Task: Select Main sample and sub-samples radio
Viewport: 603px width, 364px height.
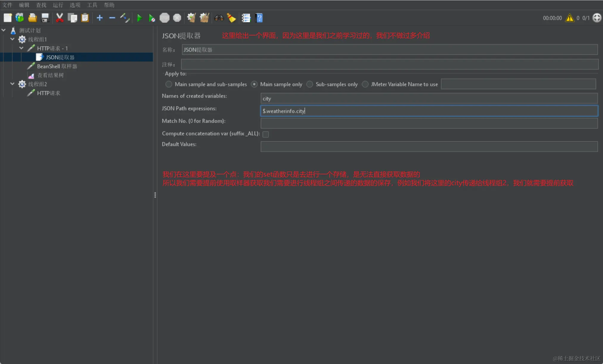Action: point(169,84)
